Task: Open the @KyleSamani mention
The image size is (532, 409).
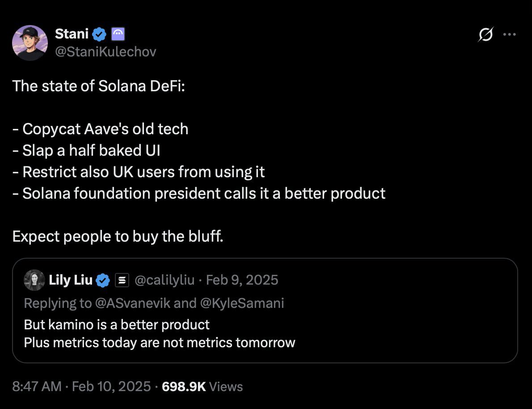Action: (x=242, y=303)
